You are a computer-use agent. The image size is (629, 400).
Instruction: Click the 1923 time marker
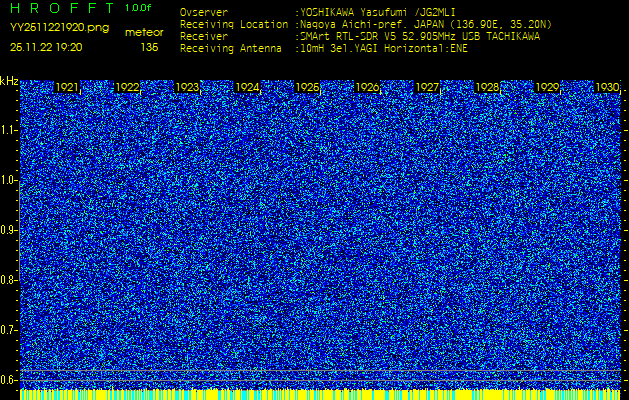[x=187, y=87]
